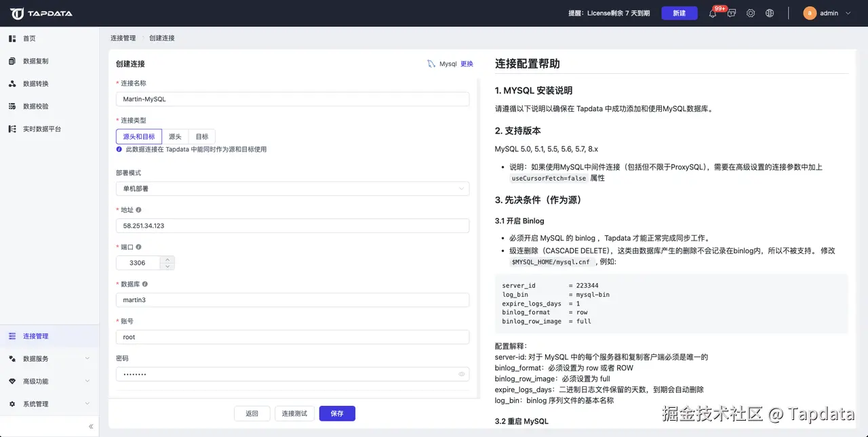Image resolution: width=868 pixels, height=437 pixels.
Task: Click the 数据服务 icon in sidebar
Action: 12,358
